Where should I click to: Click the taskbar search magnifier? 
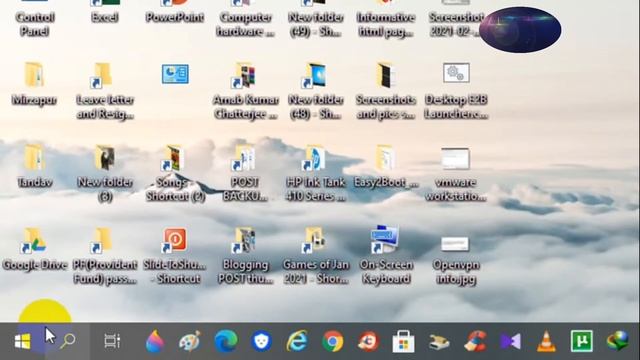pyautogui.click(x=68, y=341)
